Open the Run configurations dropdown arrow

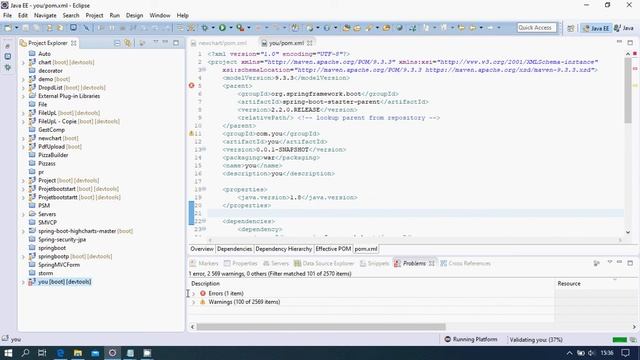[231, 28]
